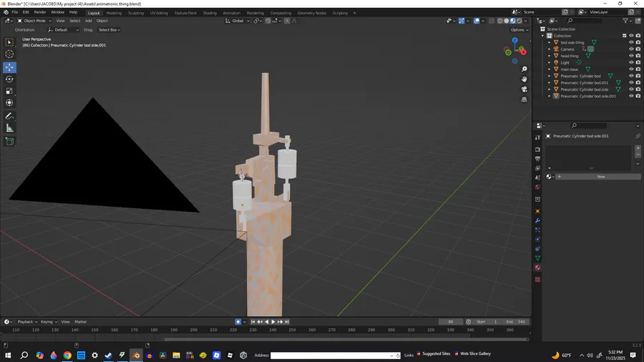
Task: Toggle auto keying record button
Action: (x=238, y=322)
